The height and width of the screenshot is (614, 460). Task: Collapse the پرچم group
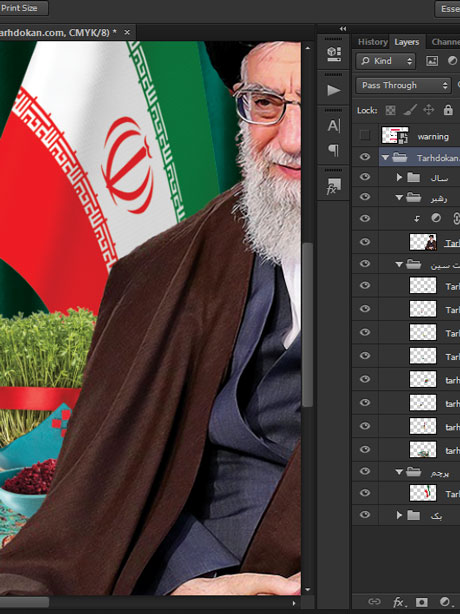coord(399,472)
